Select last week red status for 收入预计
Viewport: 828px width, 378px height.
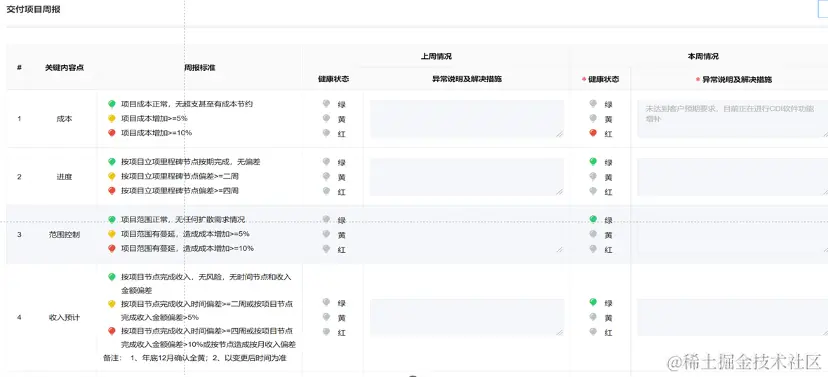326,332
